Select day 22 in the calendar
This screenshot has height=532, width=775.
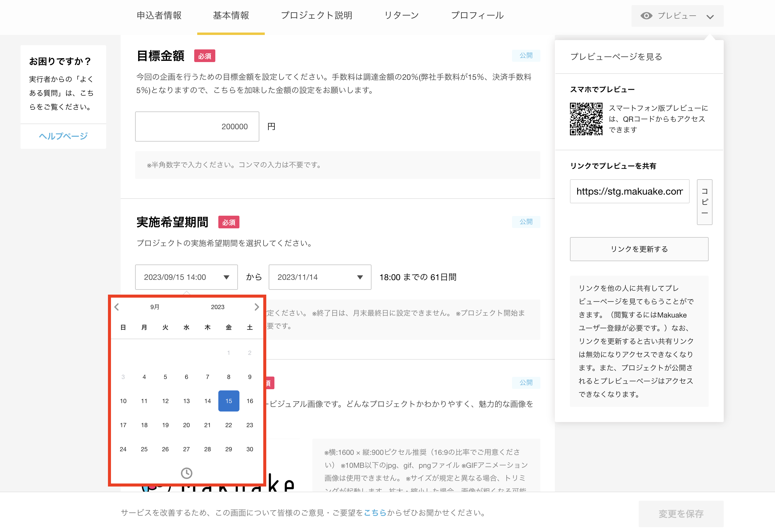229,425
